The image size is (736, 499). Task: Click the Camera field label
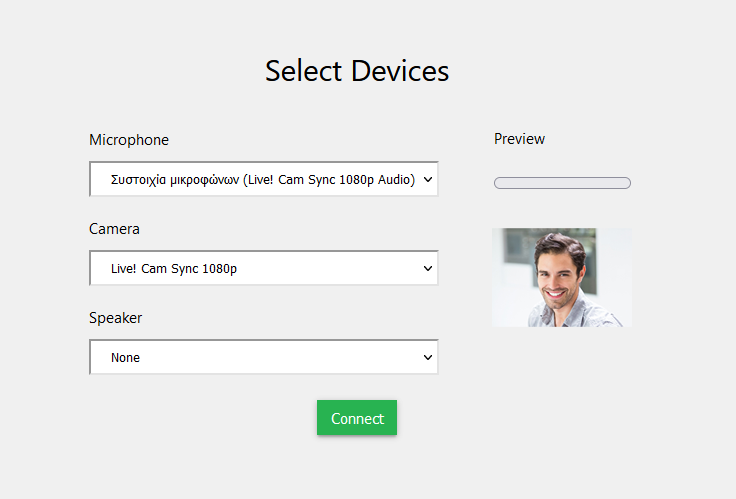(115, 229)
